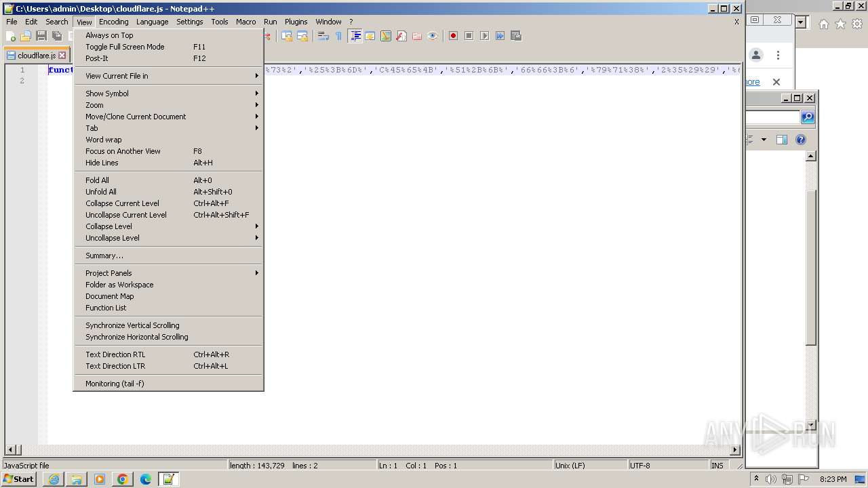Open Google Chrome from taskbar
Viewport: 868px width, 488px height.
pyautogui.click(x=123, y=479)
